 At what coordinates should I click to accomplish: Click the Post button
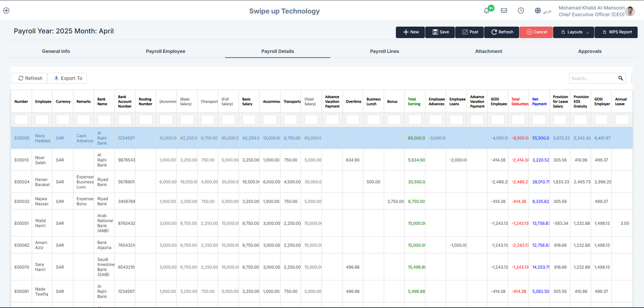470,32
